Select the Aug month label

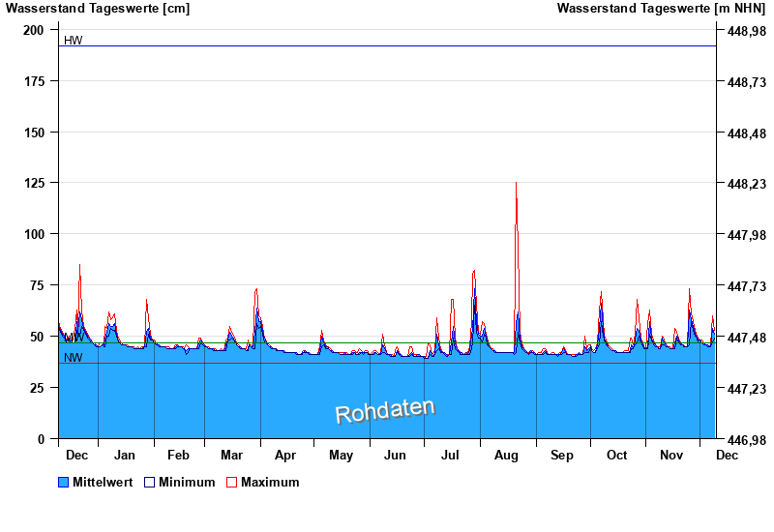(x=506, y=455)
